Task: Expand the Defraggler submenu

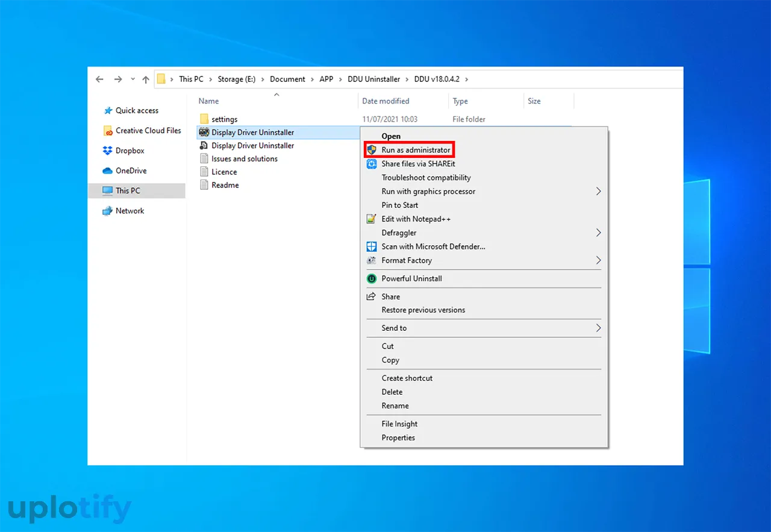Action: 598,233
